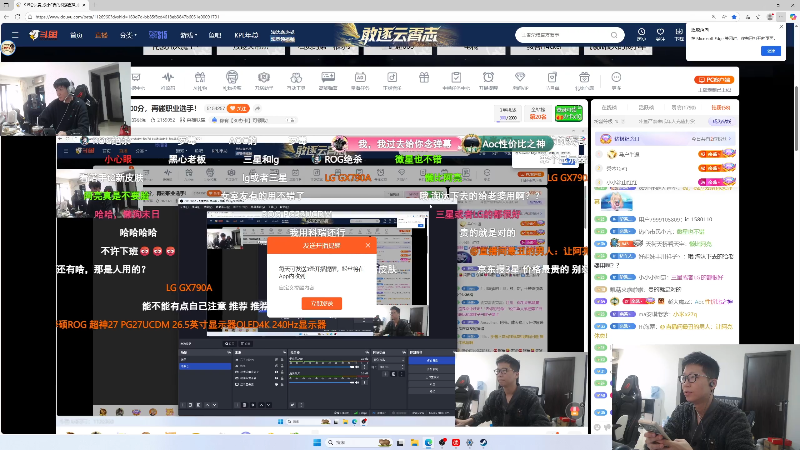Screen dimensions: 800x450
Task: Click the orange follow button
Action: [238, 108]
